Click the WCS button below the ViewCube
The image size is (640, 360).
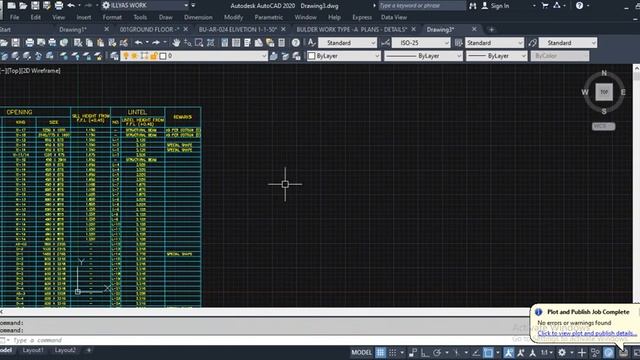coord(603,126)
